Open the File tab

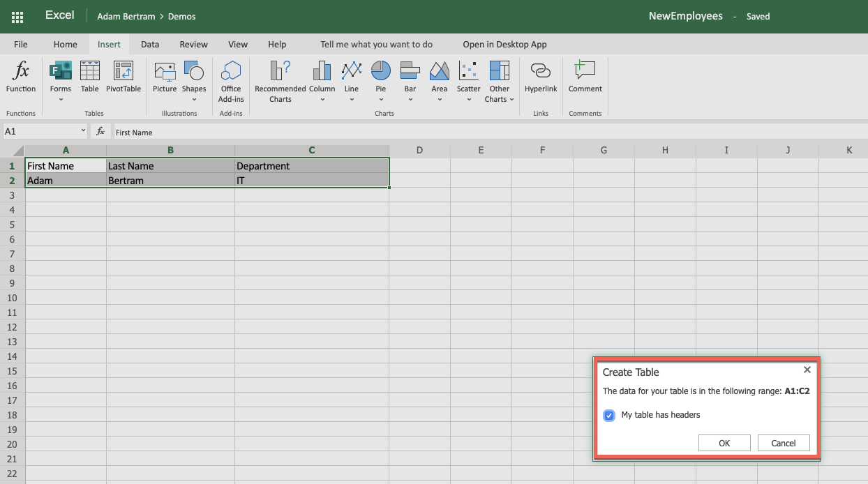pos(21,44)
